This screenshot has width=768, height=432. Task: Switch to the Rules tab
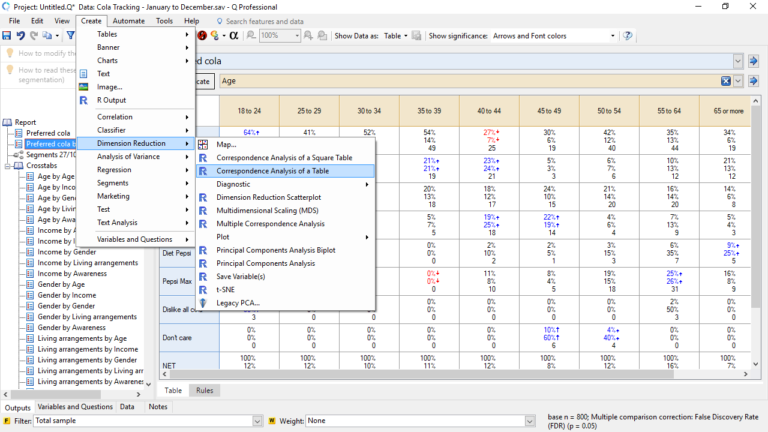point(204,390)
